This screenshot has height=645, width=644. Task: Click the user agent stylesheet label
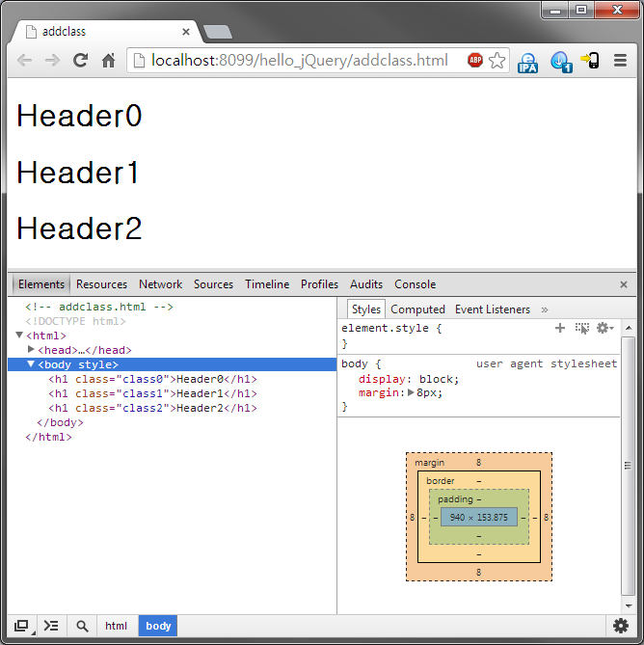pos(547,363)
